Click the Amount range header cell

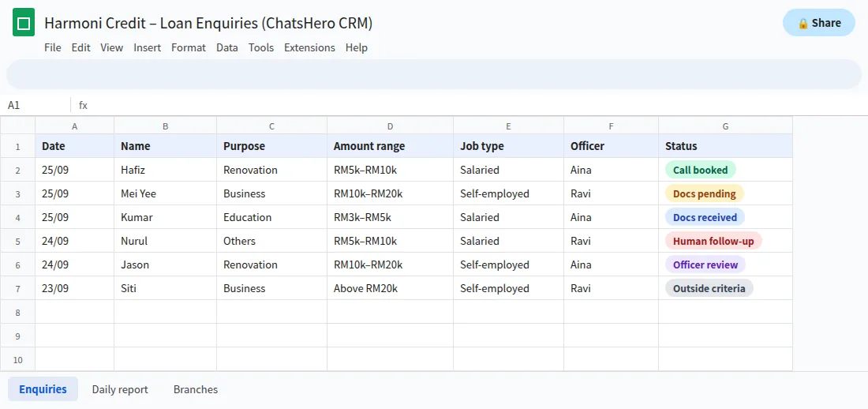coord(391,146)
